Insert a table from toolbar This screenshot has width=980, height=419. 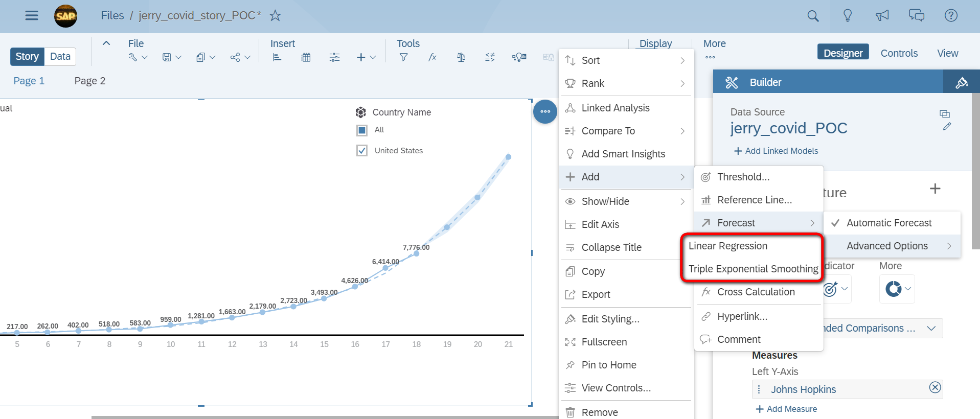306,57
